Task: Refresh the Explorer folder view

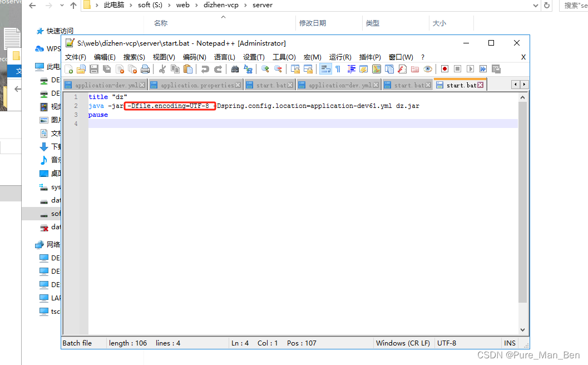Action: pos(547,5)
